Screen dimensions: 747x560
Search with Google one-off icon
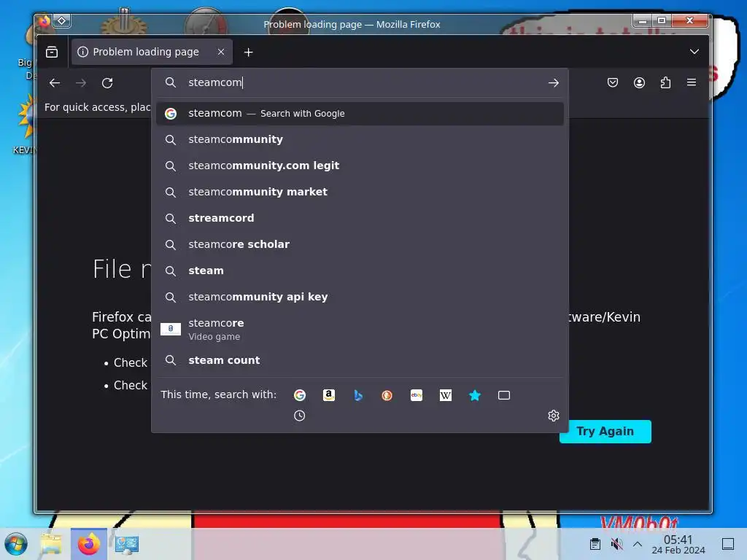click(300, 395)
